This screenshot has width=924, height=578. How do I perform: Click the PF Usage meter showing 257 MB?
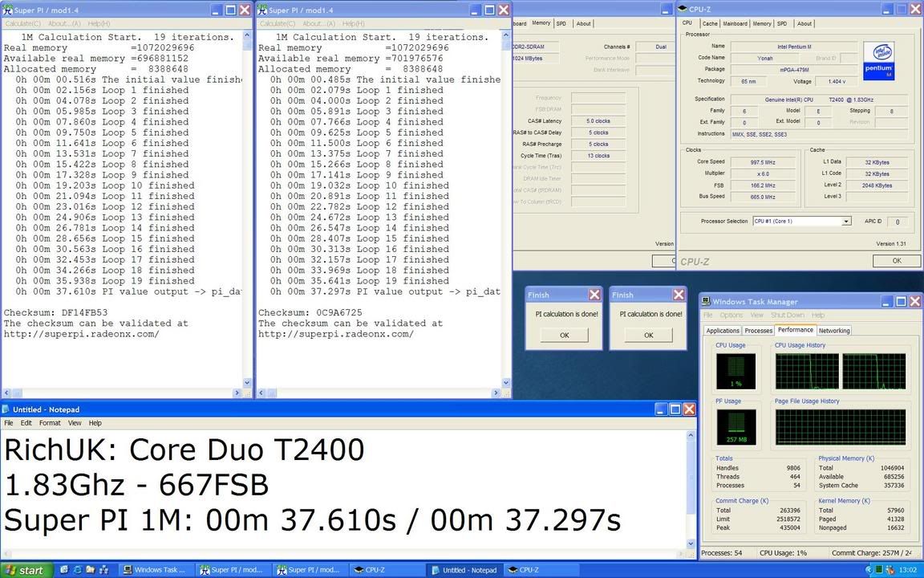736,426
